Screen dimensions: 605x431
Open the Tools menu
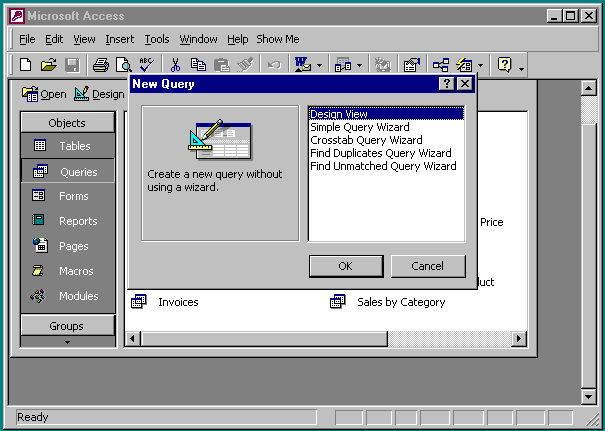pyautogui.click(x=157, y=39)
